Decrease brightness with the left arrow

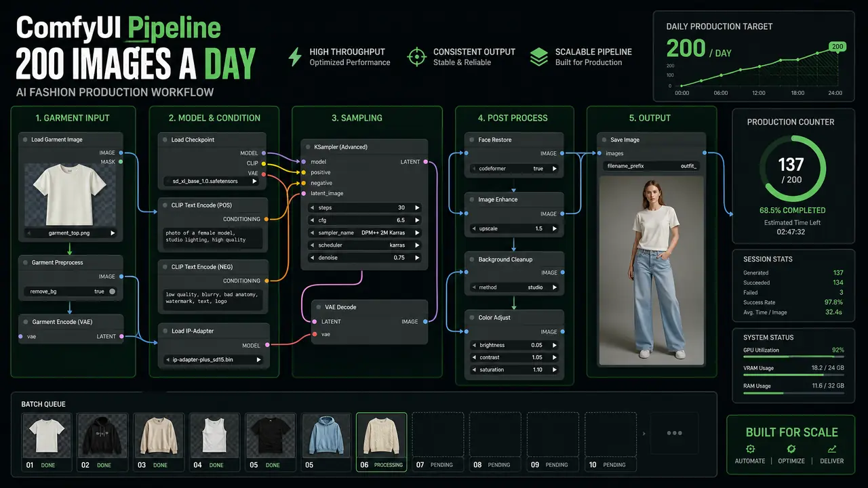(x=473, y=345)
